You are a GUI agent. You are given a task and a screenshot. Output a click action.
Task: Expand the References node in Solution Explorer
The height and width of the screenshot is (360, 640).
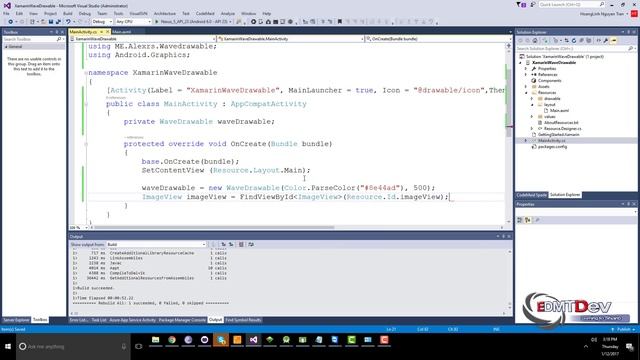pyautogui.click(x=526, y=75)
